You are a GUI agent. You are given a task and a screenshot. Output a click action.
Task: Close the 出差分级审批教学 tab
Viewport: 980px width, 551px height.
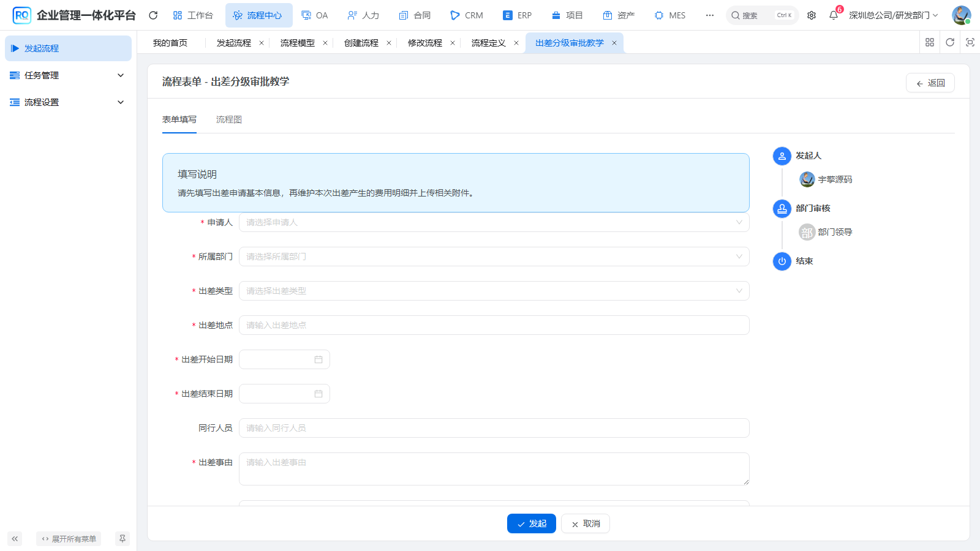[614, 43]
